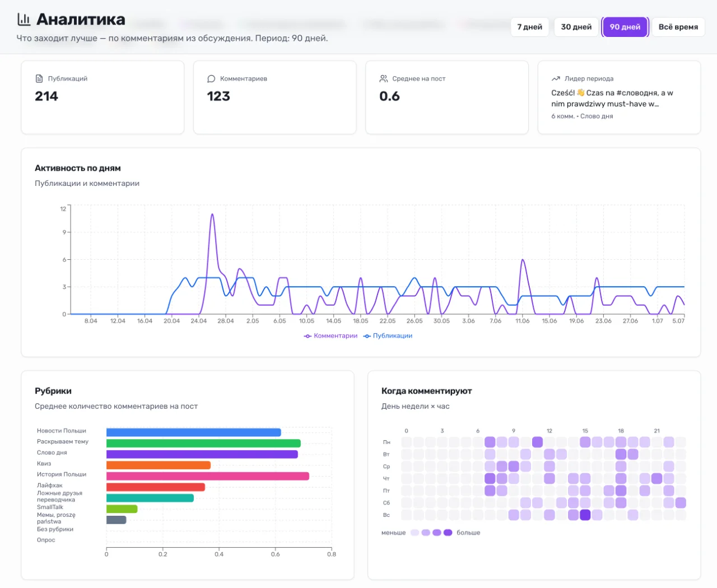The width and height of the screenshot is (717, 588).
Task: Click the green Раскрываем тему bar
Action: click(x=203, y=444)
